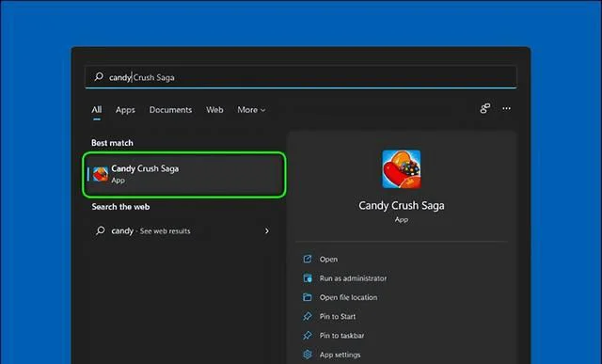This screenshot has height=364, width=602.
Task: Expand the candy web result chevron arrow
Action: pyautogui.click(x=267, y=230)
